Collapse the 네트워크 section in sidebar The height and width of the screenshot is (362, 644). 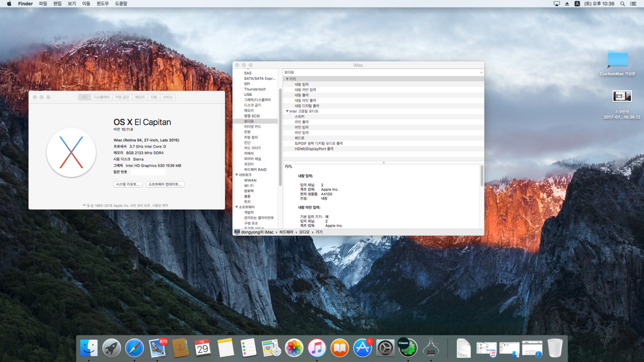(236, 175)
